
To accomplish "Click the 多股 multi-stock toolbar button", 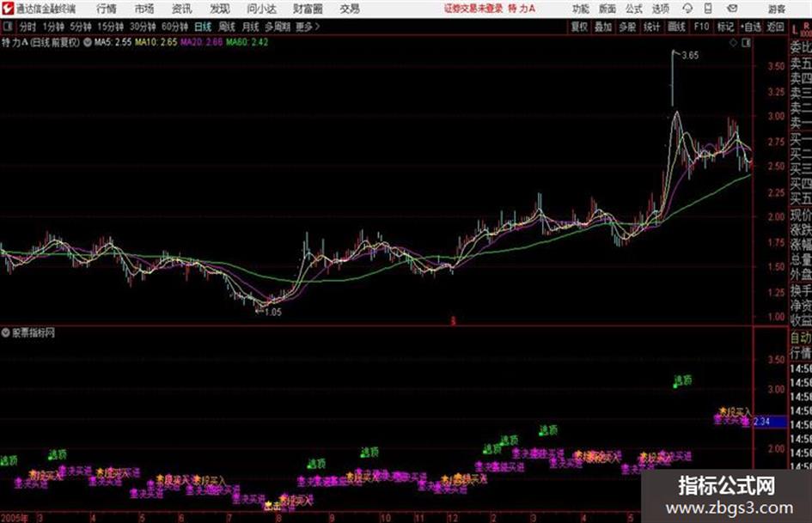I will coord(627,27).
